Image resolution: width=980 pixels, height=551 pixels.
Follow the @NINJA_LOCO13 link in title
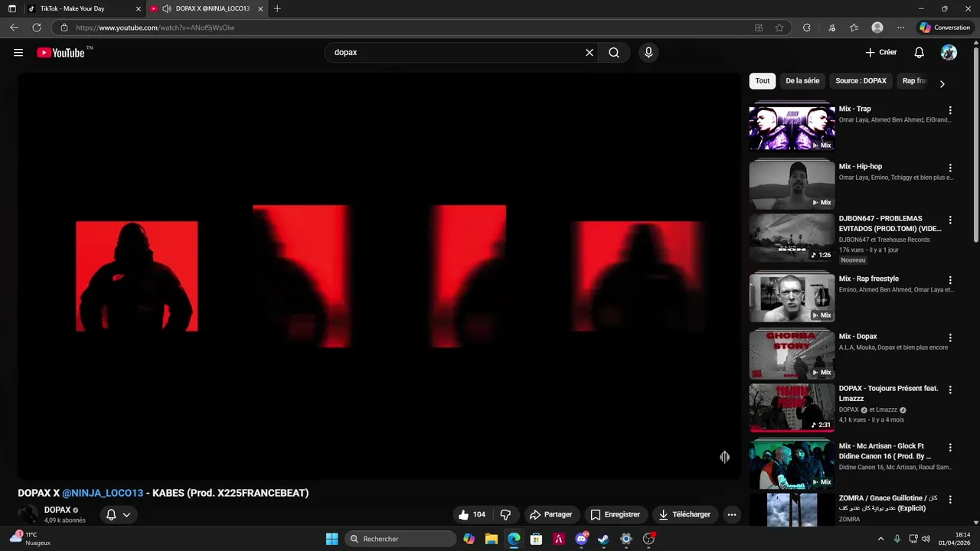(x=103, y=493)
